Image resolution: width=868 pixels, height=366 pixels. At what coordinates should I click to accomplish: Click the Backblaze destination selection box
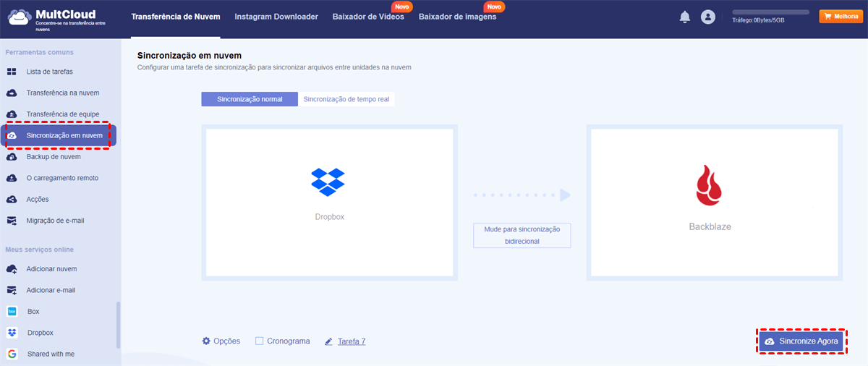point(715,202)
